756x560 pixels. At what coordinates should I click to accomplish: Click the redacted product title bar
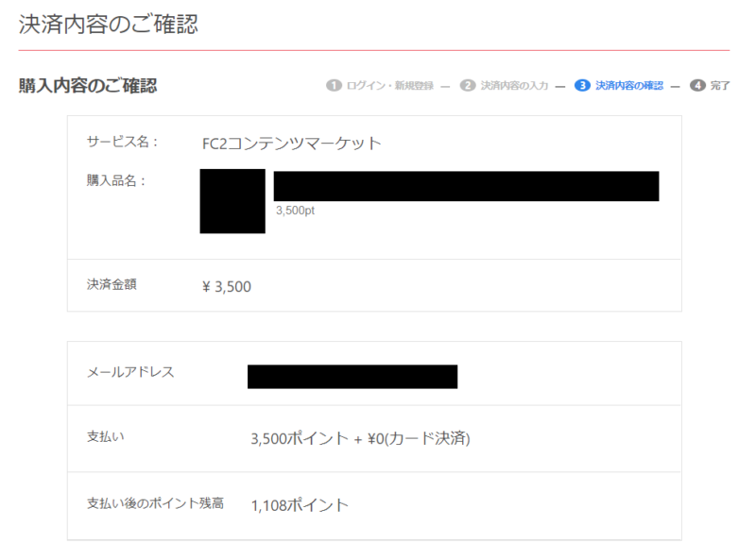tap(466, 186)
